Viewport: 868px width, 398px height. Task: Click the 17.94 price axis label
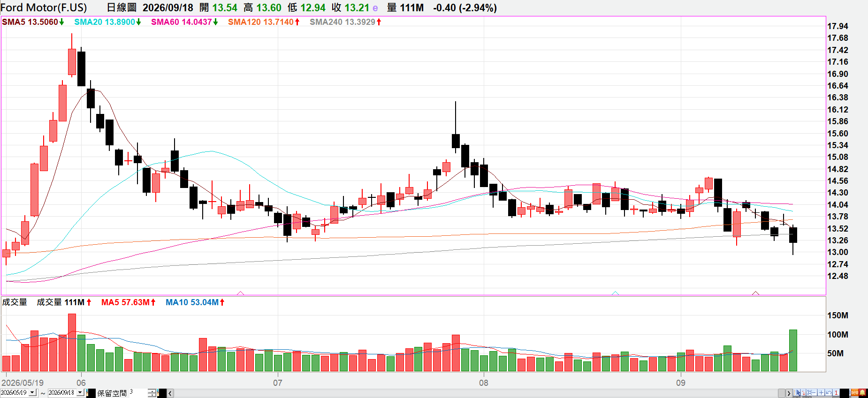point(838,26)
